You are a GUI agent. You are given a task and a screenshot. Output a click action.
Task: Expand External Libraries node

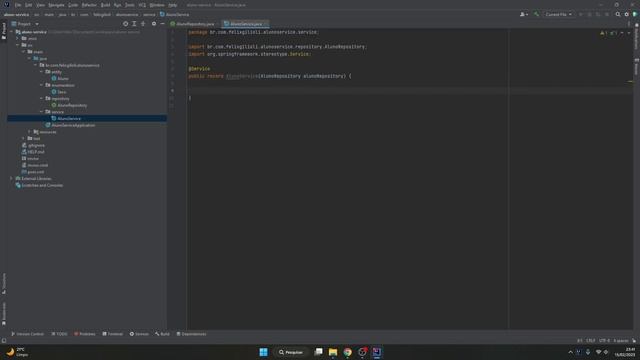point(12,178)
